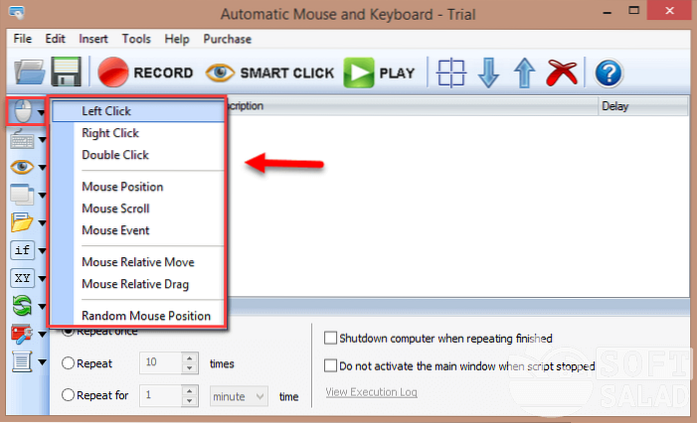Click the red X delete icon
Image resolution: width=697 pixels, height=423 pixels.
point(565,73)
